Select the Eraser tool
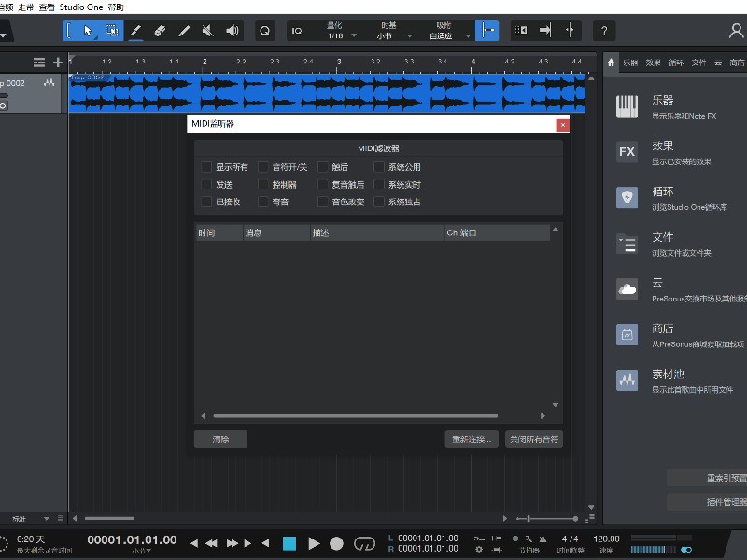747x560 pixels. 160,30
